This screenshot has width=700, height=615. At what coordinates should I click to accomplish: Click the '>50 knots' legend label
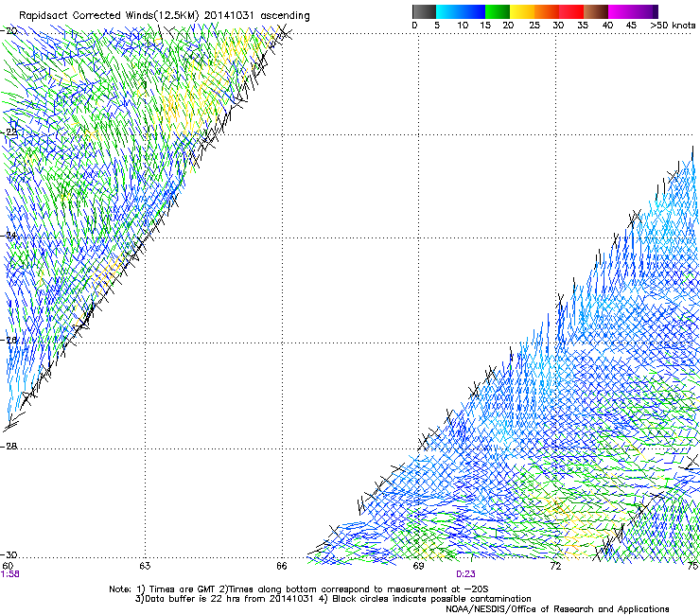point(673,26)
